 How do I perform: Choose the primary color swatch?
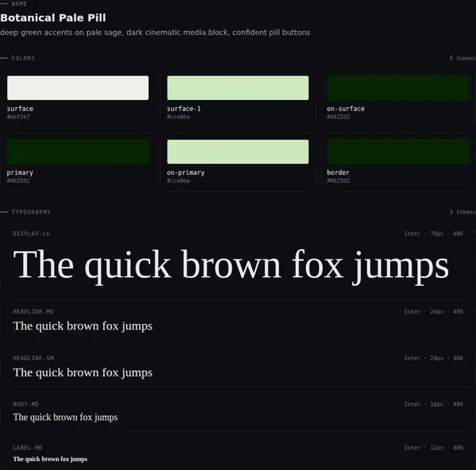click(78, 152)
